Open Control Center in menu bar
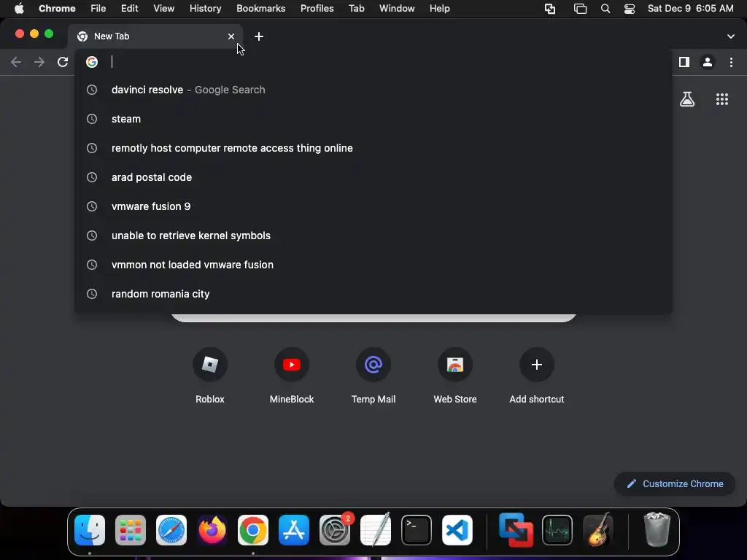The image size is (747, 560). (630, 9)
